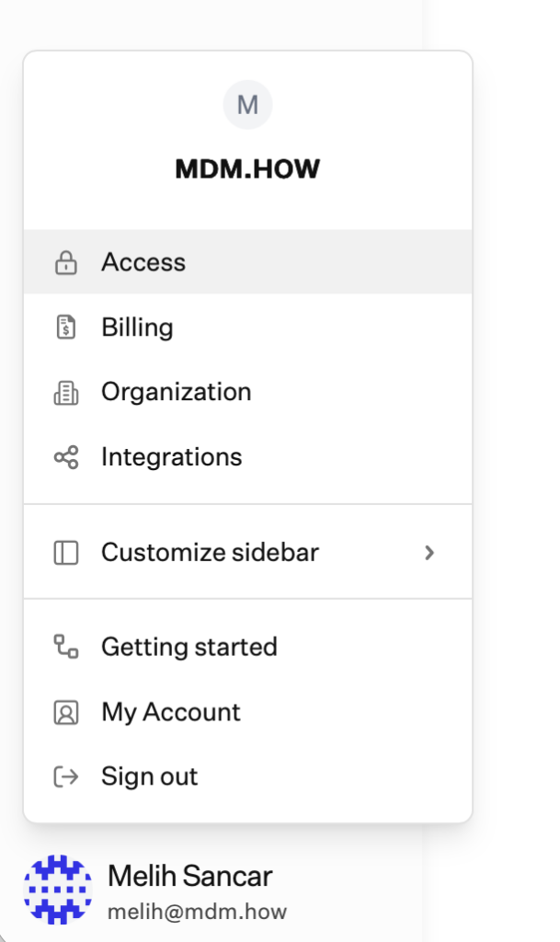Click the lock icon next to Access
The image size is (560, 942).
[66, 262]
